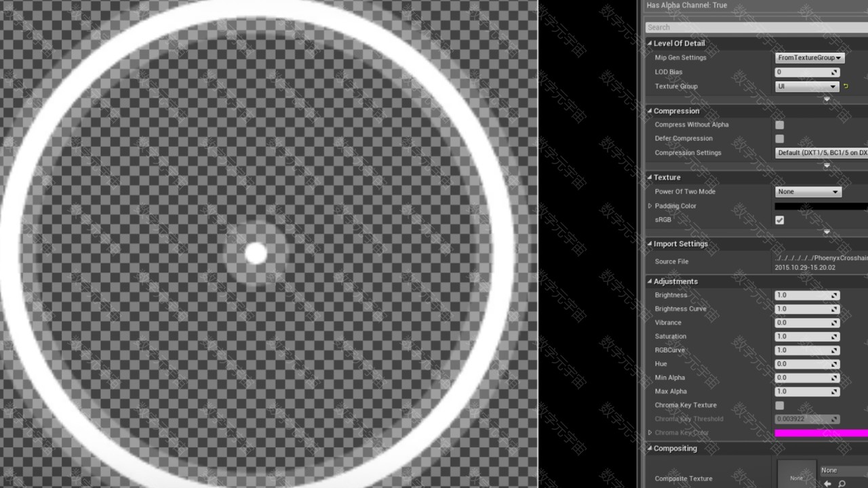Expand the Chroma Key Color property

pos(650,432)
